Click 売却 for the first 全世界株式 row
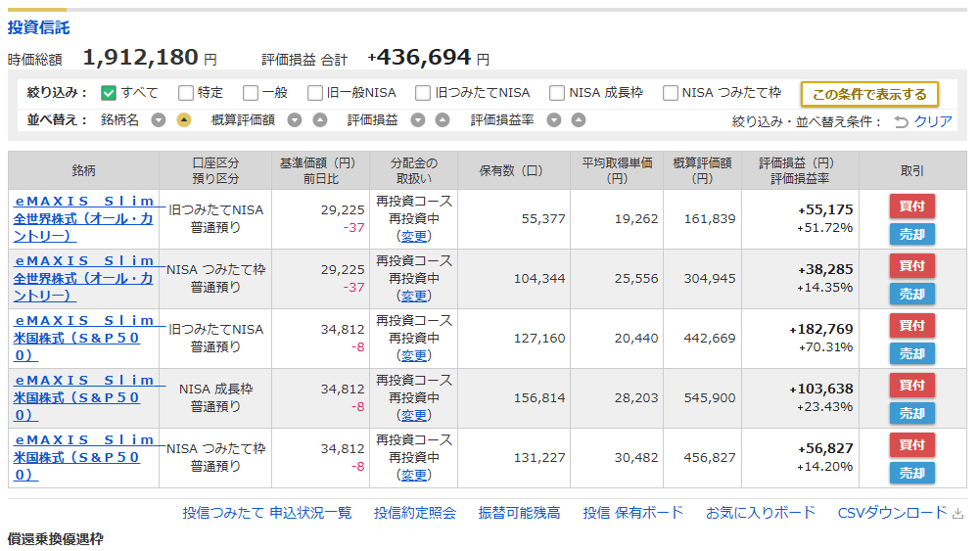Screen dimensions: 980x551 tap(911, 234)
